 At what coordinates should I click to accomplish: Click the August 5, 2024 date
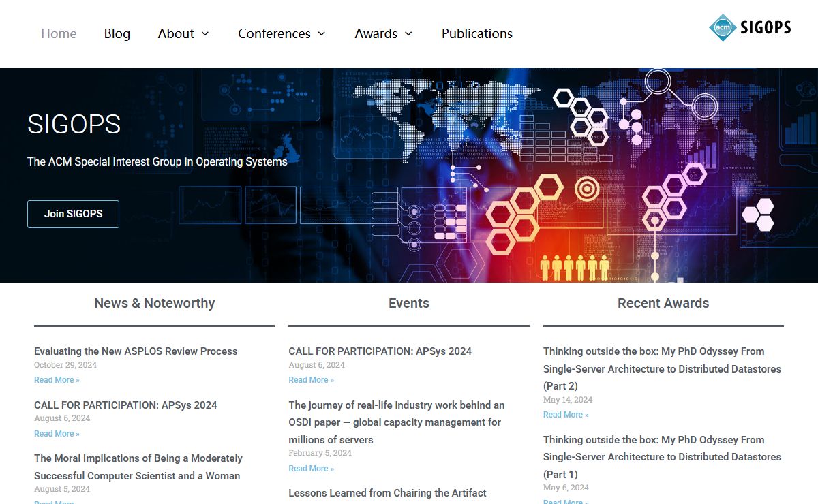pyautogui.click(x=62, y=489)
